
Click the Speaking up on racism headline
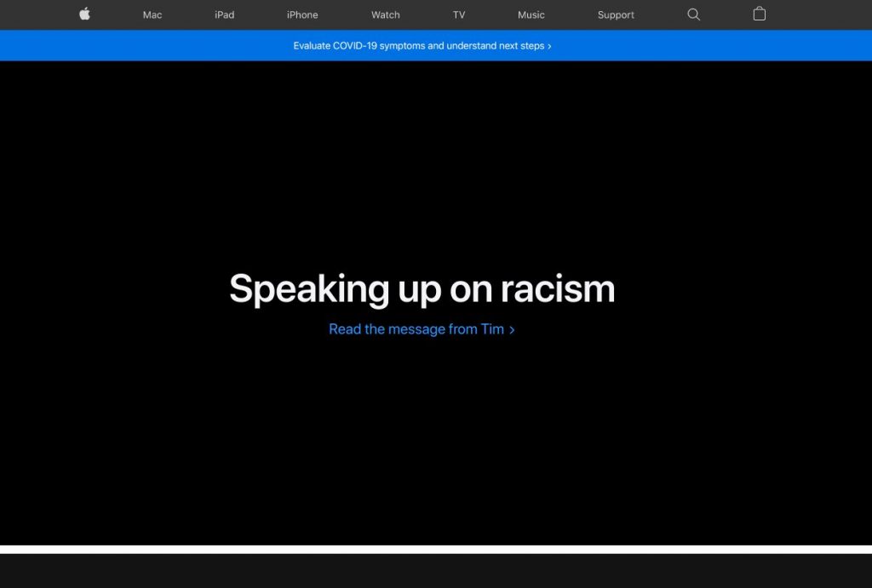tap(422, 288)
